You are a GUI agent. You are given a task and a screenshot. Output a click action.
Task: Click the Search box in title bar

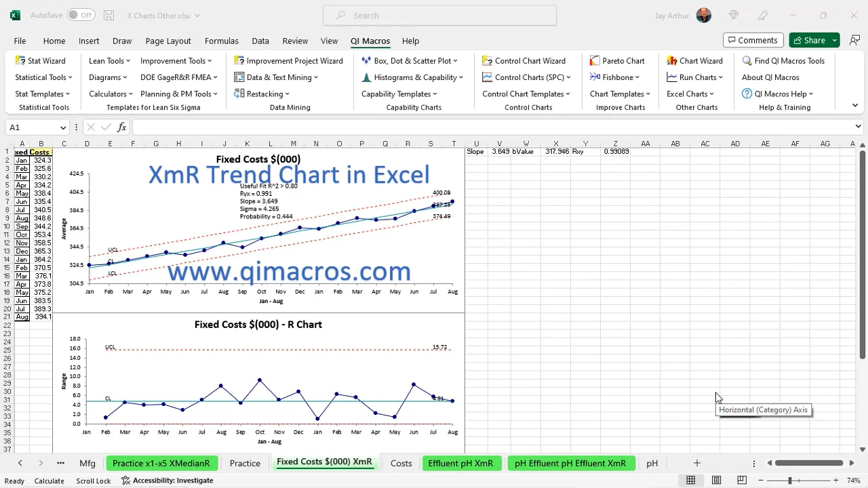click(439, 15)
